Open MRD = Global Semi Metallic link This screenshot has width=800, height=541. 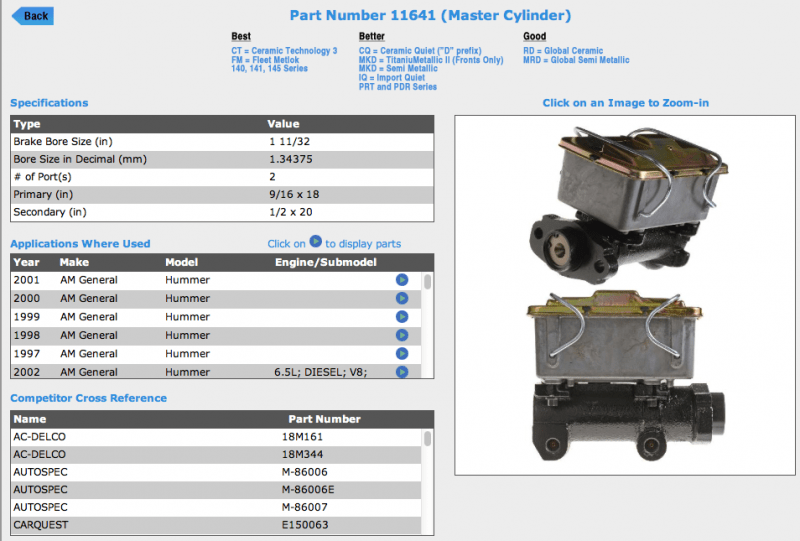click(576, 60)
